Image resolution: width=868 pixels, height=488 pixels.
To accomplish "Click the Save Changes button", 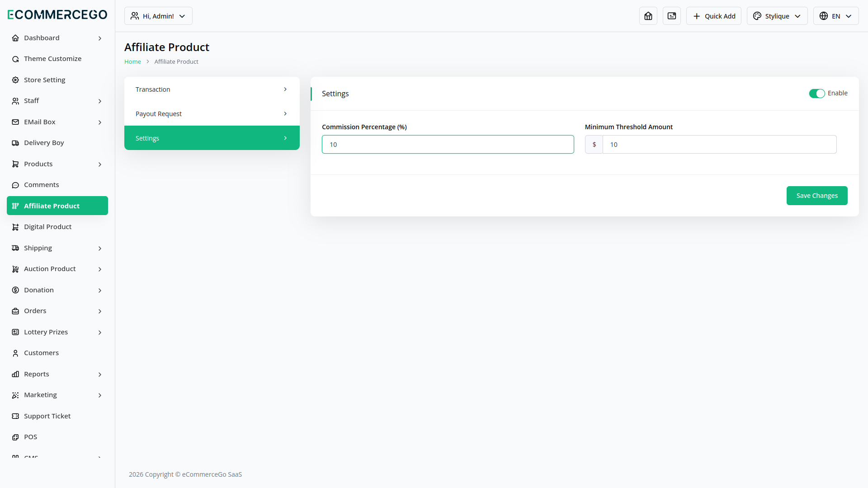I will (x=817, y=196).
